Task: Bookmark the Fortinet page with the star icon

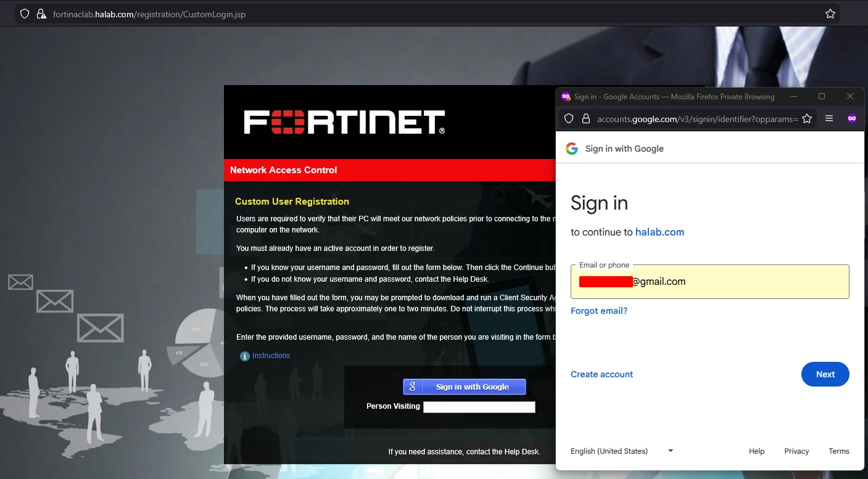Action: click(830, 14)
